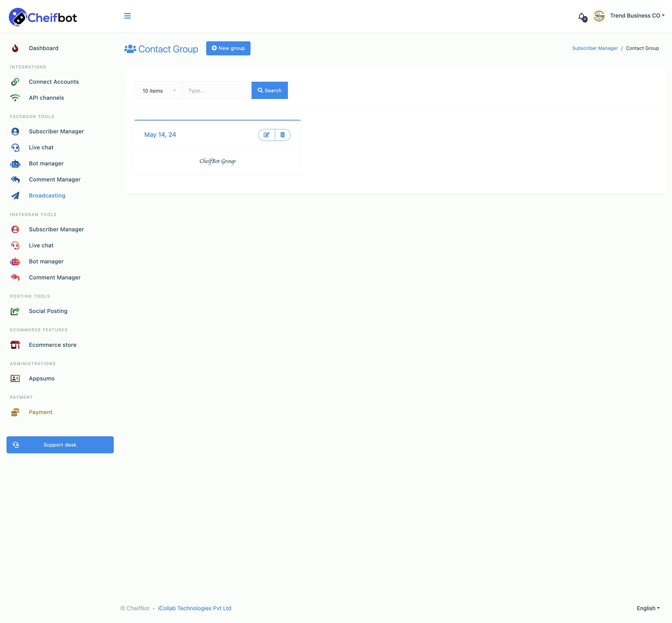The width and height of the screenshot is (672, 623).
Task: Click the delete icon on CheifBot Group
Action: (x=283, y=135)
